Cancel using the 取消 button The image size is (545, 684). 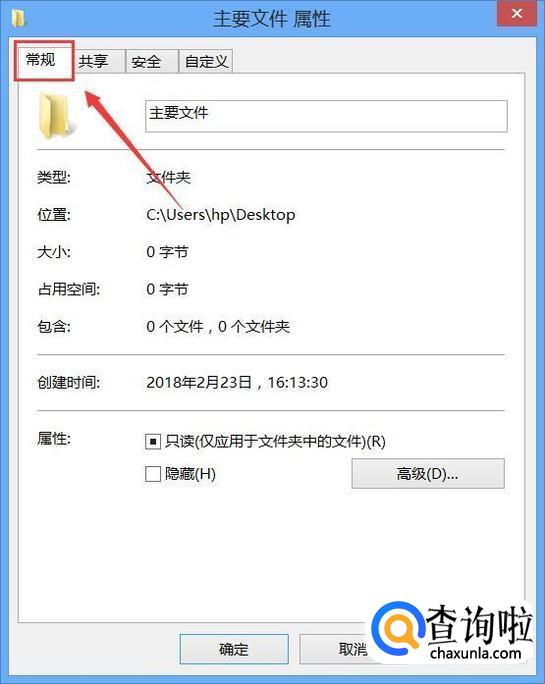pyautogui.click(x=353, y=649)
